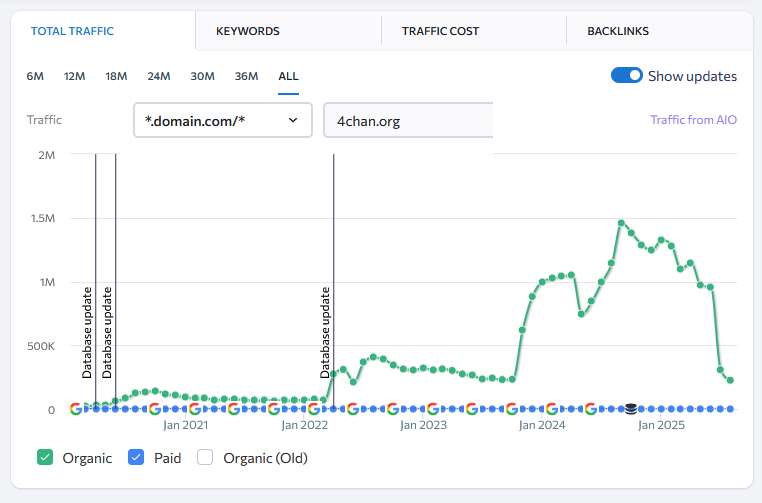Select the 18M time range
This screenshot has width=762, height=503.
116,76
